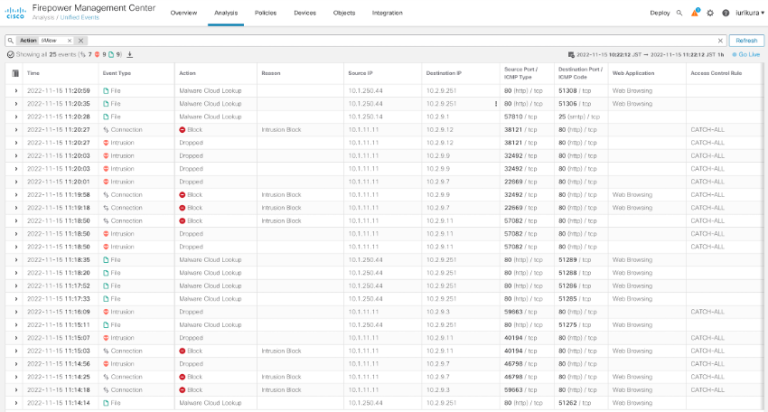Clear the search bar with the right X

tap(720, 41)
